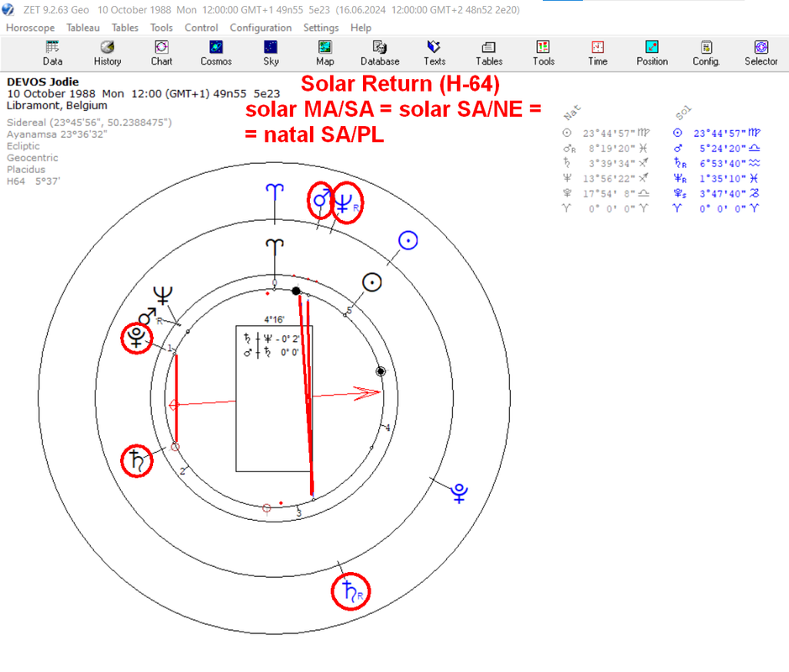Click the Saturn/Neptune midpoint row in center box
Screen dimensions: 789x672
[x=271, y=339]
